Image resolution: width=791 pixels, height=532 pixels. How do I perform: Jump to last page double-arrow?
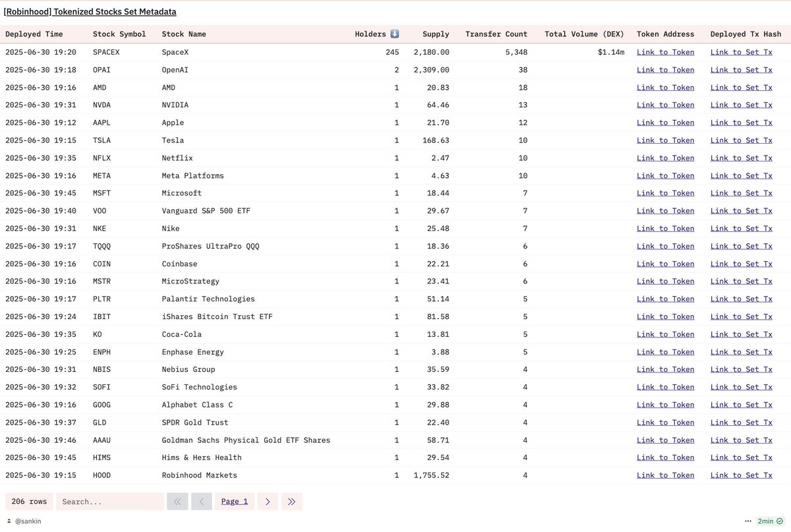(291, 501)
